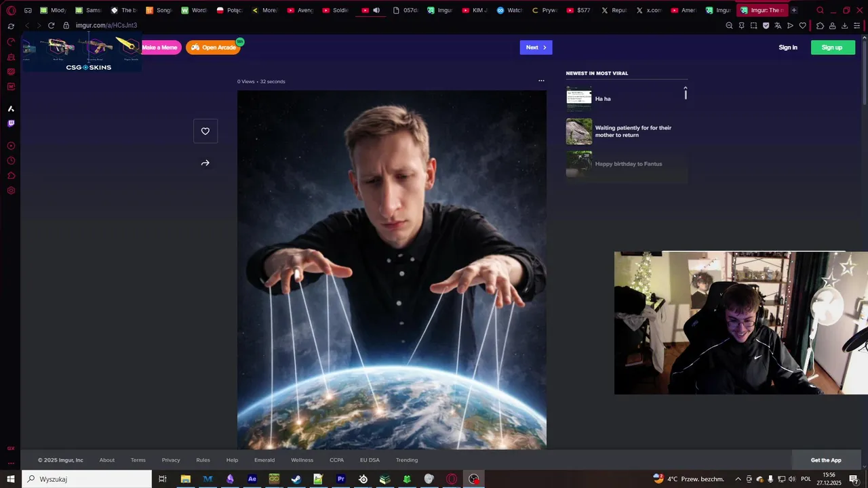
Task: Switch to the 'Aveng' YouTube tab
Action: point(300,10)
